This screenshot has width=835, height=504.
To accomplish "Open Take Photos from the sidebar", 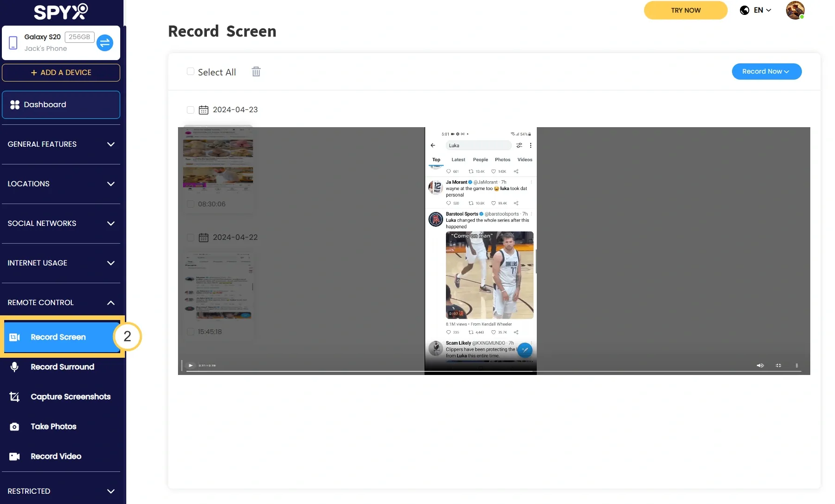I will click(x=62, y=427).
